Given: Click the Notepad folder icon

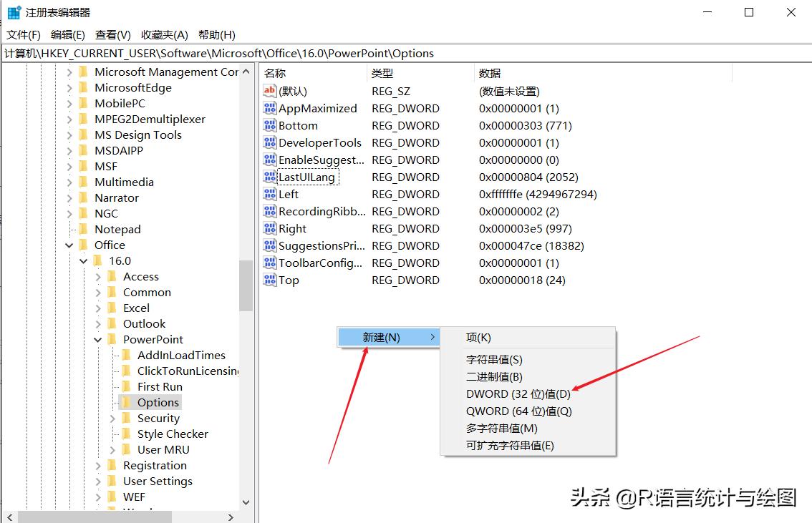Looking at the screenshot, I should click(x=83, y=229).
